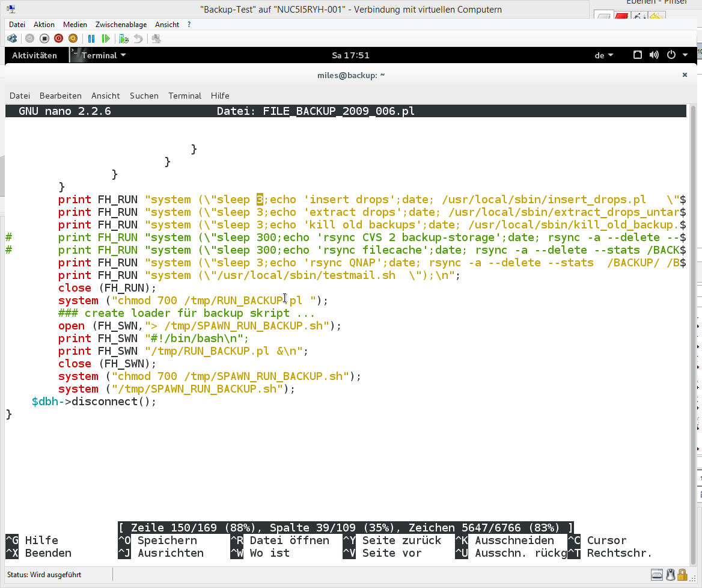Image resolution: width=702 pixels, height=588 pixels.
Task: Open the terminal's Hilfe menu
Action: tap(220, 96)
